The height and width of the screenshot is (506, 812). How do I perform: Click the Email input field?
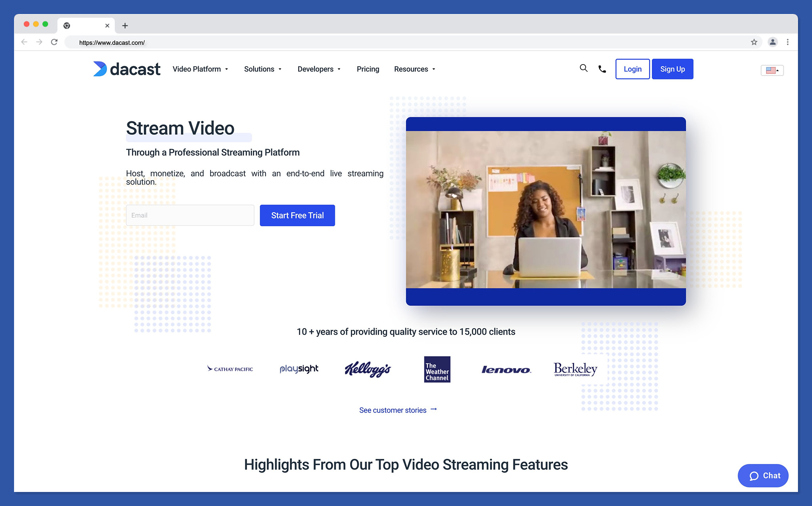click(190, 215)
